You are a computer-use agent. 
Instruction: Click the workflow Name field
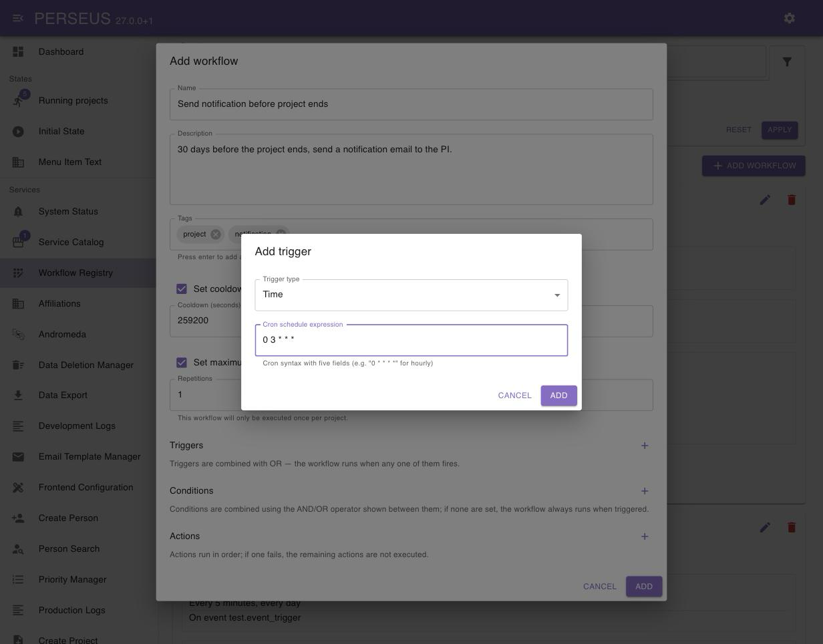pyautogui.click(x=412, y=104)
